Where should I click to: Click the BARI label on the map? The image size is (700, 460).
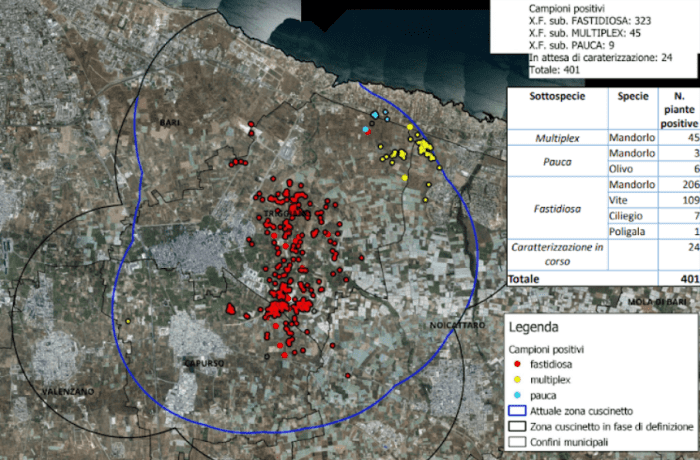coord(169,122)
